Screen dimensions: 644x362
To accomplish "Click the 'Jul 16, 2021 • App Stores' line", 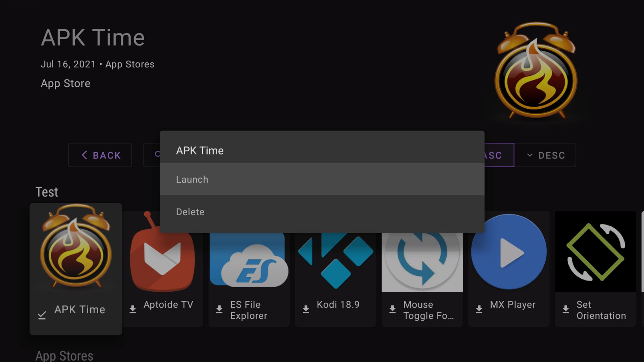I will pyautogui.click(x=98, y=64).
